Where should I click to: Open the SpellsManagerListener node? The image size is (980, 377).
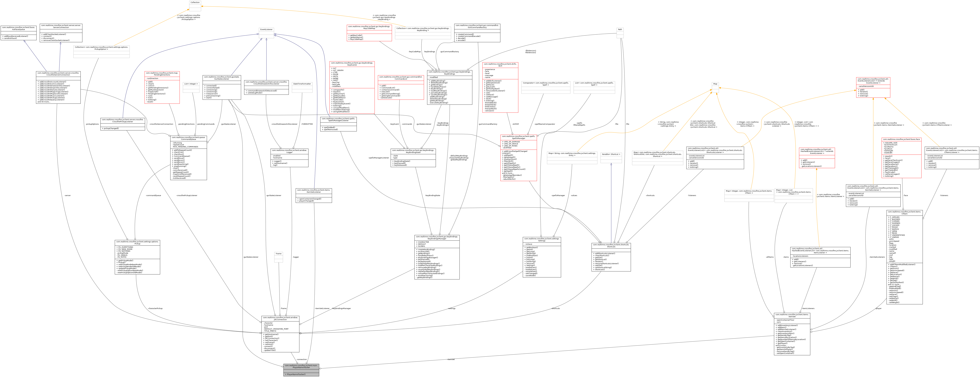coord(339,124)
